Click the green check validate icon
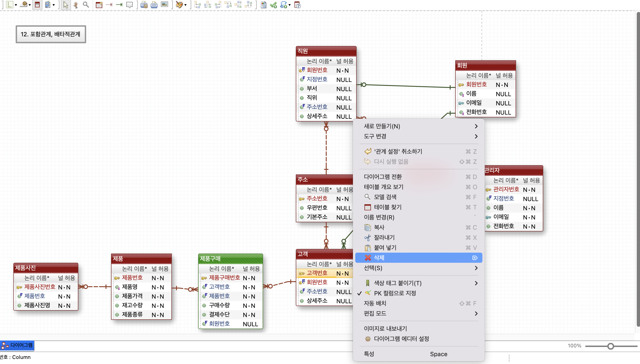 273,5
